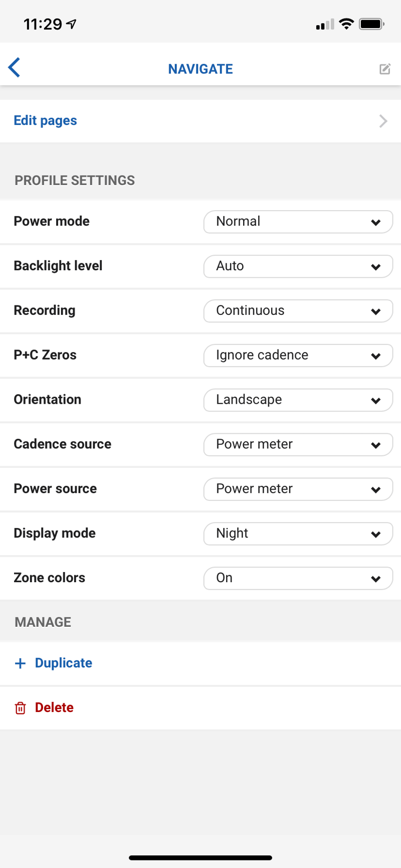Screen dimensions: 401x868
Task: Change the Recording dropdown from Continuous
Action: point(298,311)
